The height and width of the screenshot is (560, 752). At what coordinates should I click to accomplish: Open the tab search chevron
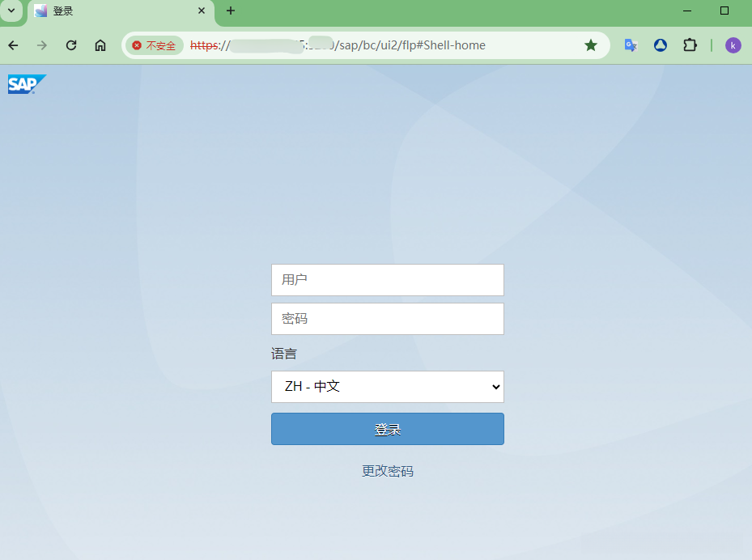click(11, 12)
